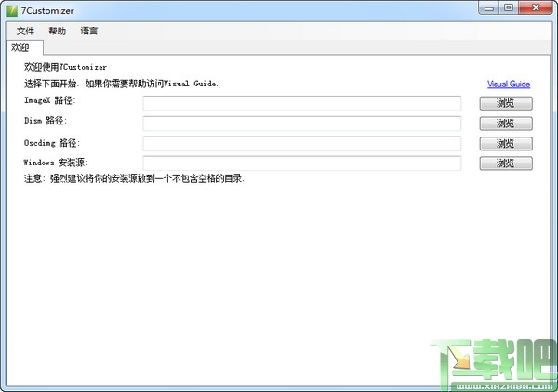Click the Oscdimg 路径 input field
Viewport: 558px width, 392px height.
coord(302,144)
